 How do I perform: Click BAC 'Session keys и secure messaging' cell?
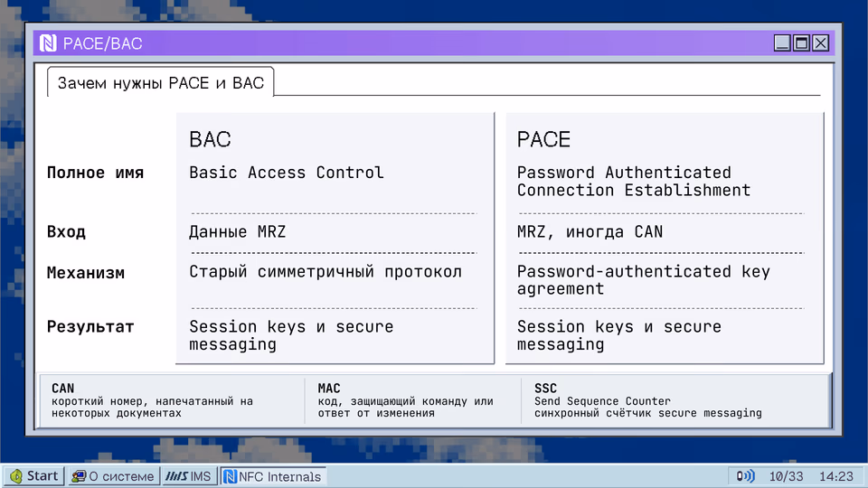point(291,335)
